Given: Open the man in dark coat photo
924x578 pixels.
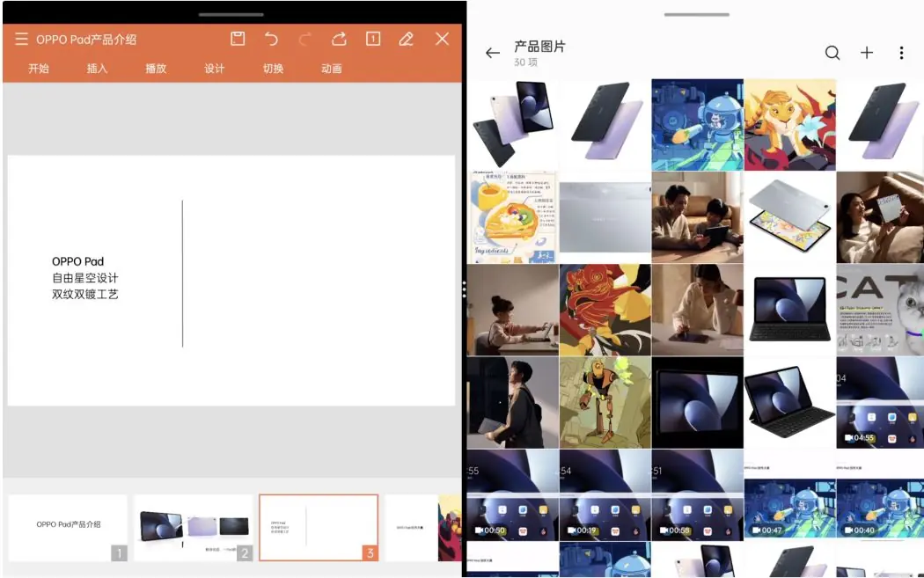Looking at the screenshot, I should [513, 402].
